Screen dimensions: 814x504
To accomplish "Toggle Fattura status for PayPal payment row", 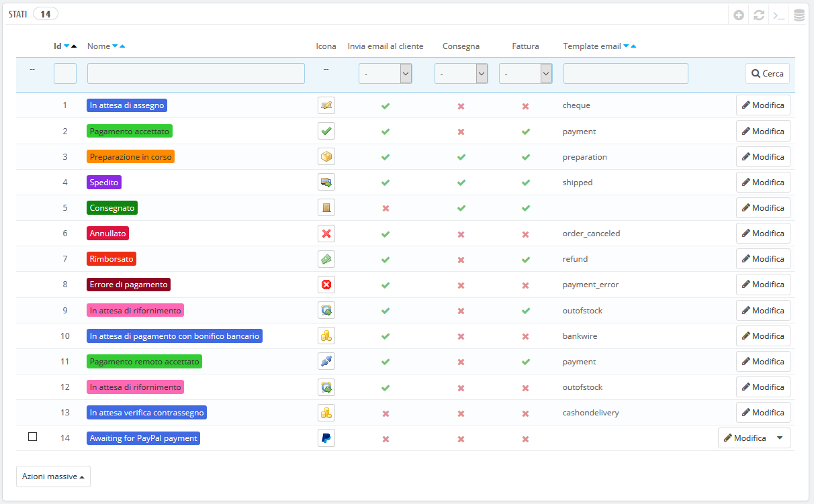I will 526,439.
